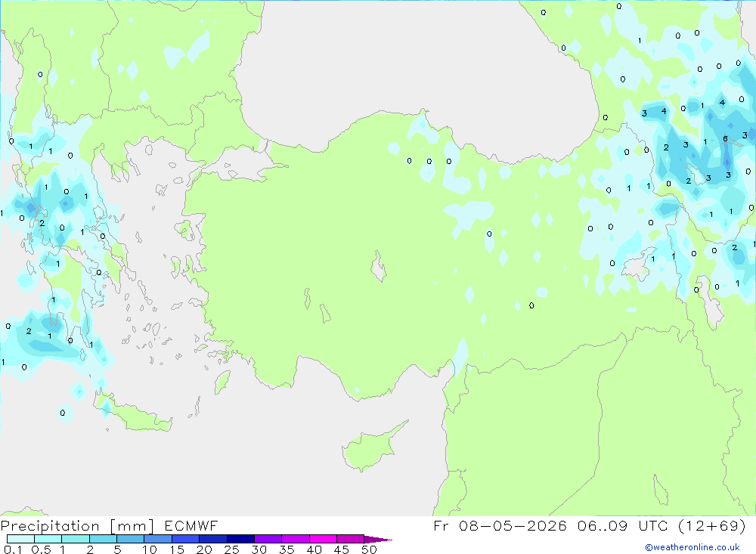This screenshot has width=756, height=554.
Task: Click the 35–40 mm purple legend swatch
Action: tap(295, 539)
